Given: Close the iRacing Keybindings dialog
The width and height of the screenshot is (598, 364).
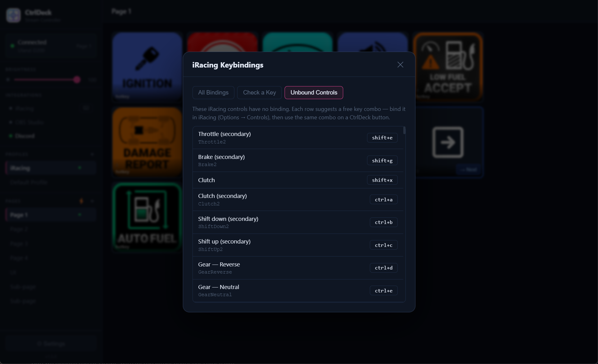Looking at the screenshot, I should [400, 65].
